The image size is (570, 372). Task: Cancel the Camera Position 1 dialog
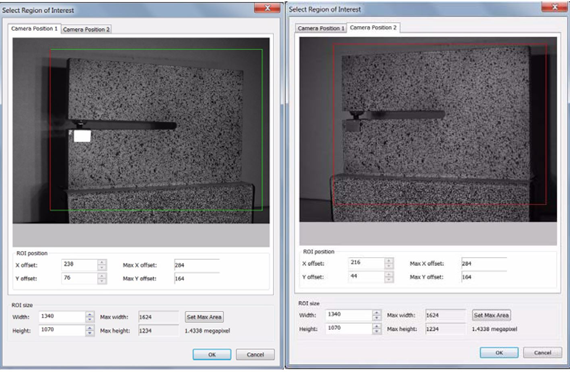coord(255,355)
